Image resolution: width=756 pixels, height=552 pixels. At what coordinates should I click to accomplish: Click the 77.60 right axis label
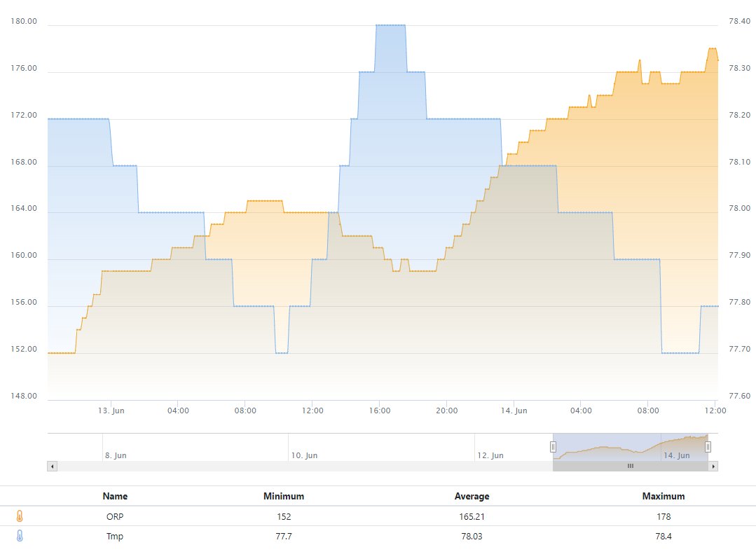pyautogui.click(x=740, y=396)
